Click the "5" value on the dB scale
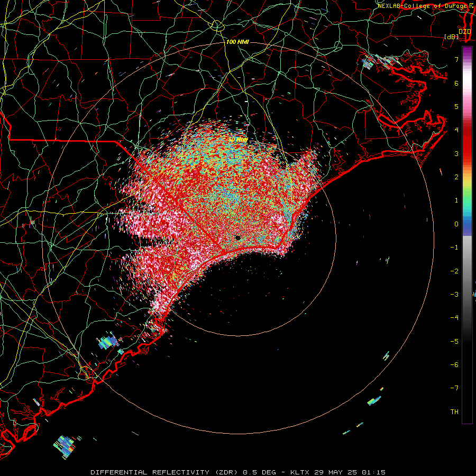Screen dimensions: 476x476 [x=456, y=106]
